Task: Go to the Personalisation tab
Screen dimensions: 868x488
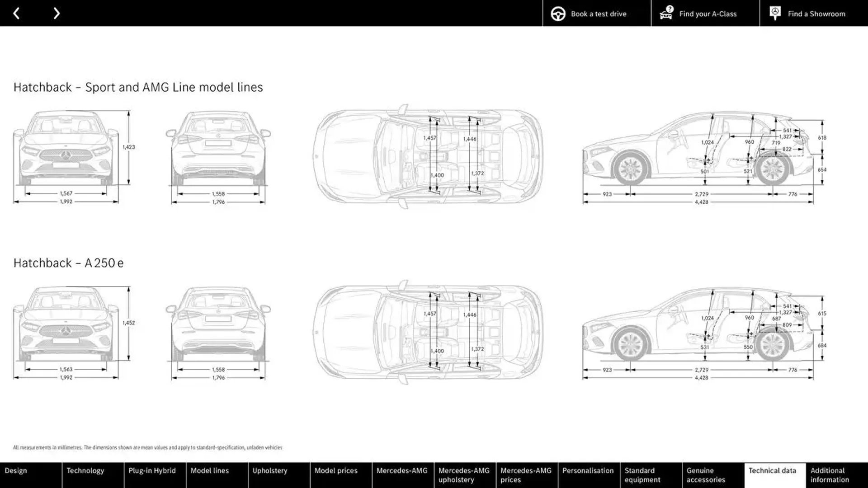Action: coord(589,475)
